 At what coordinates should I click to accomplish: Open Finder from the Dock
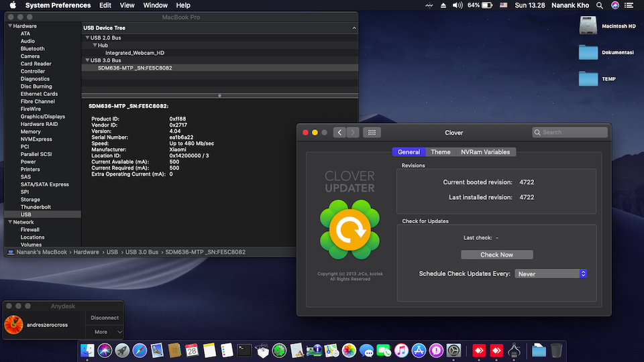pos(87,351)
